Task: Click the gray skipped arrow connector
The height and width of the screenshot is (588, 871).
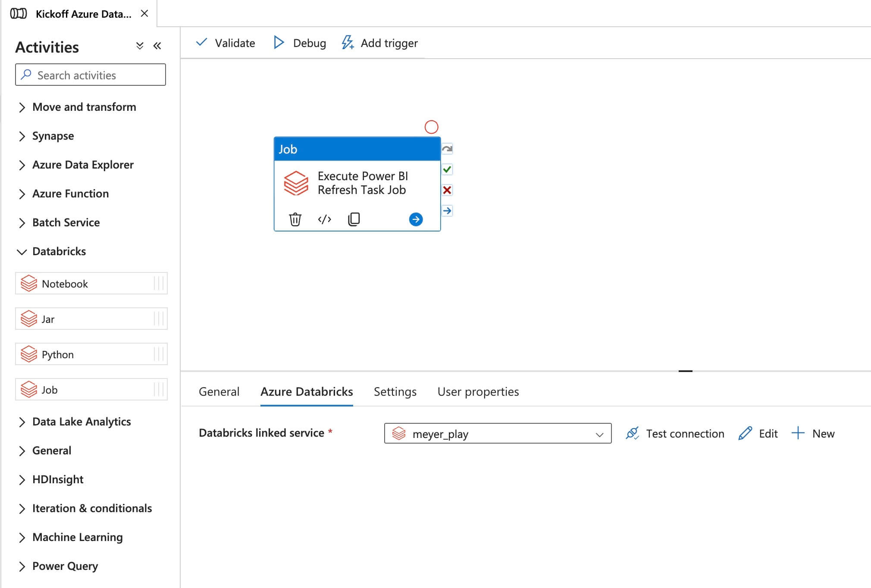Action: [x=447, y=149]
